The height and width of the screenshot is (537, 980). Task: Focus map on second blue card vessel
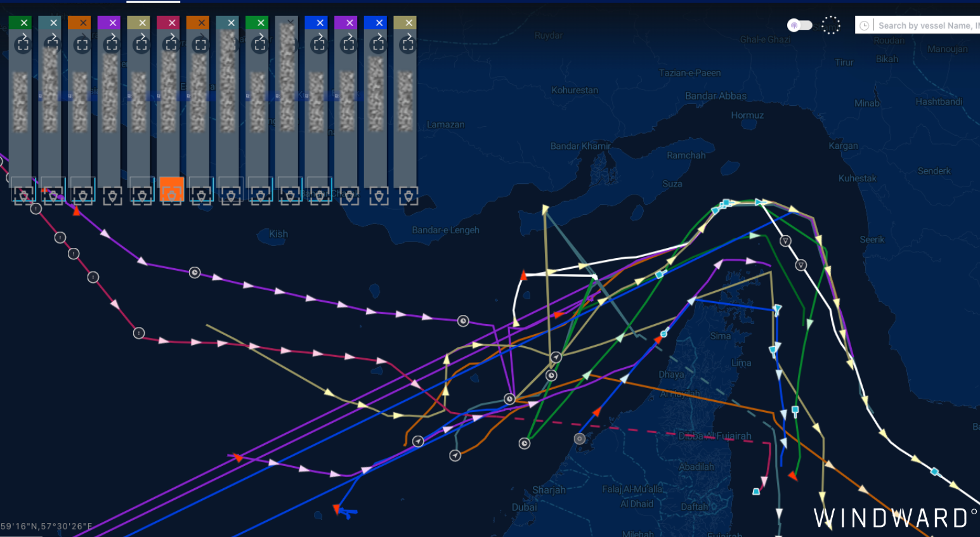(378, 45)
